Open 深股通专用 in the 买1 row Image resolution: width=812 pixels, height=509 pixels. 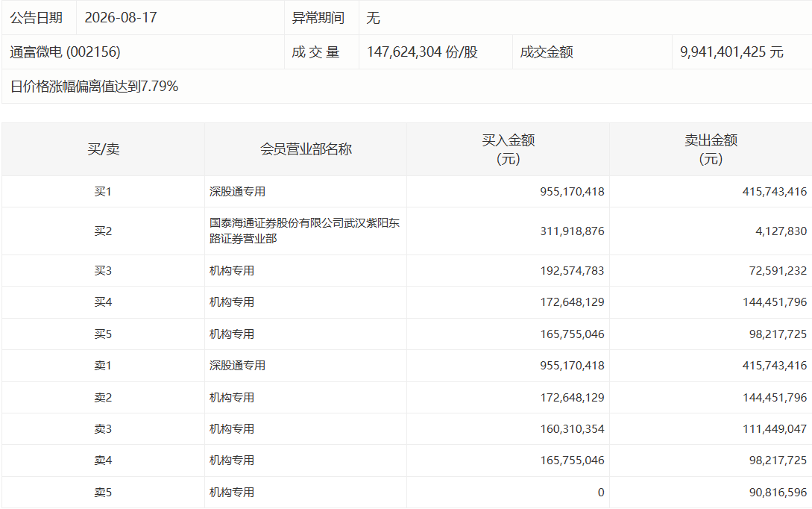point(237,192)
